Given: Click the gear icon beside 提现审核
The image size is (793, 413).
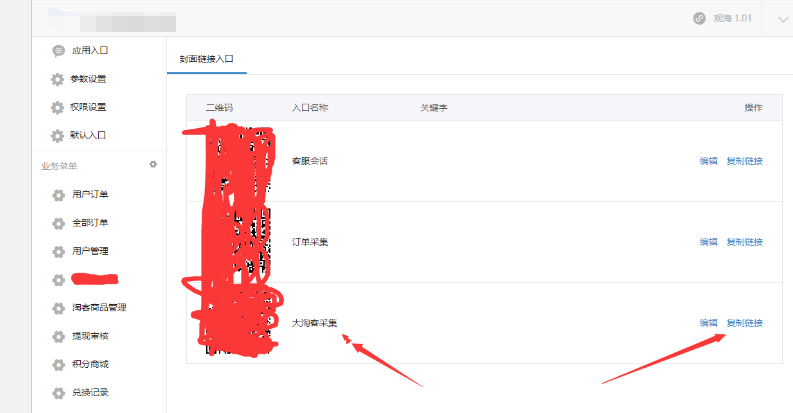Looking at the screenshot, I should 58,336.
